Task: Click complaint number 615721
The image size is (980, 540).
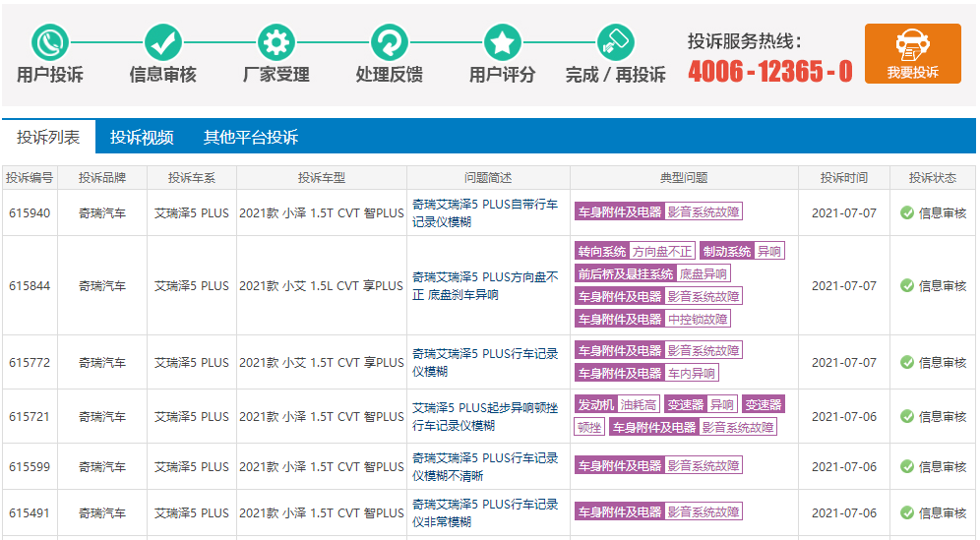Action: [30, 416]
